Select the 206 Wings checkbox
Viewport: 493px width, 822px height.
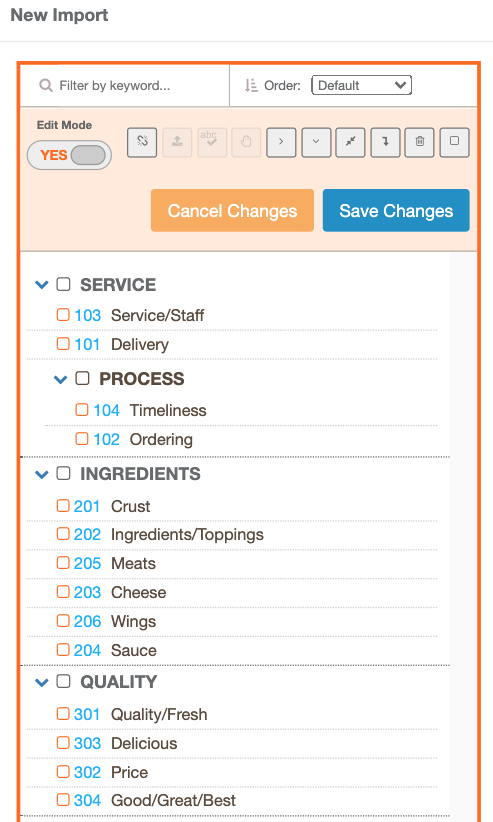(x=63, y=621)
